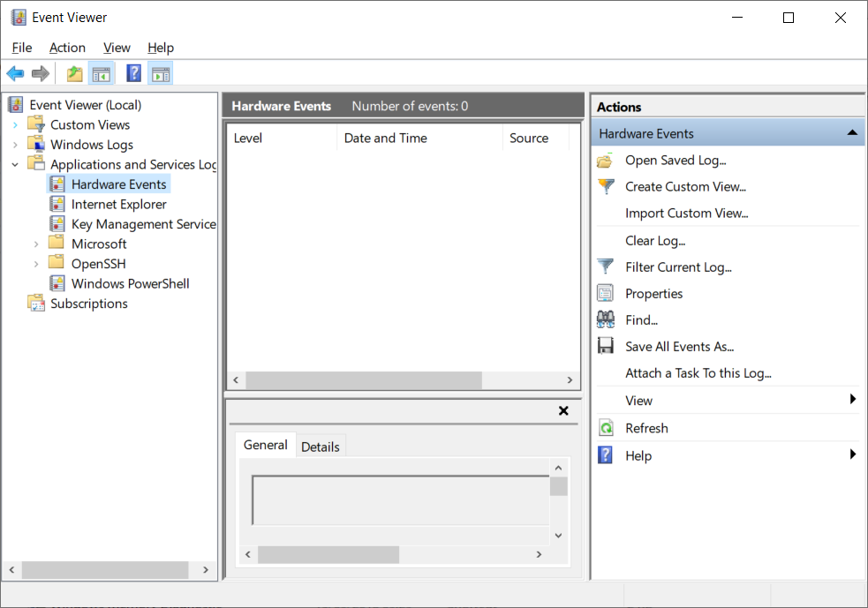Image resolution: width=868 pixels, height=608 pixels.
Task: Click the preview pane down scroll arrow
Action: pyautogui.click(x=558, y=535)
